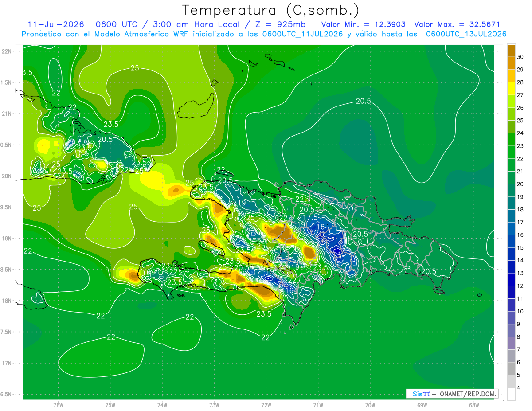Screen dimensions: 532x411
Task: Click the 17N latitude axis label
Action: (7, 363)
